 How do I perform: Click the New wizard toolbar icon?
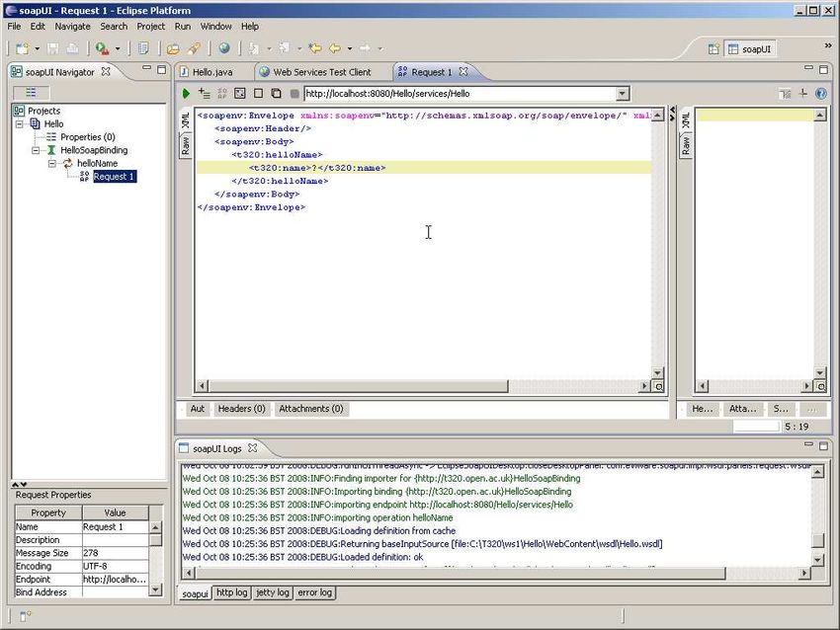click(22, 48)
